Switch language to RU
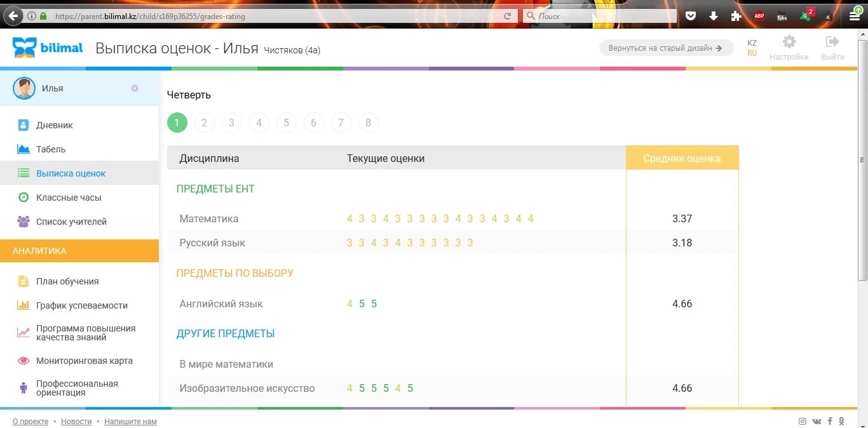Viewport: 868px width, 428px height. [752, 53]
